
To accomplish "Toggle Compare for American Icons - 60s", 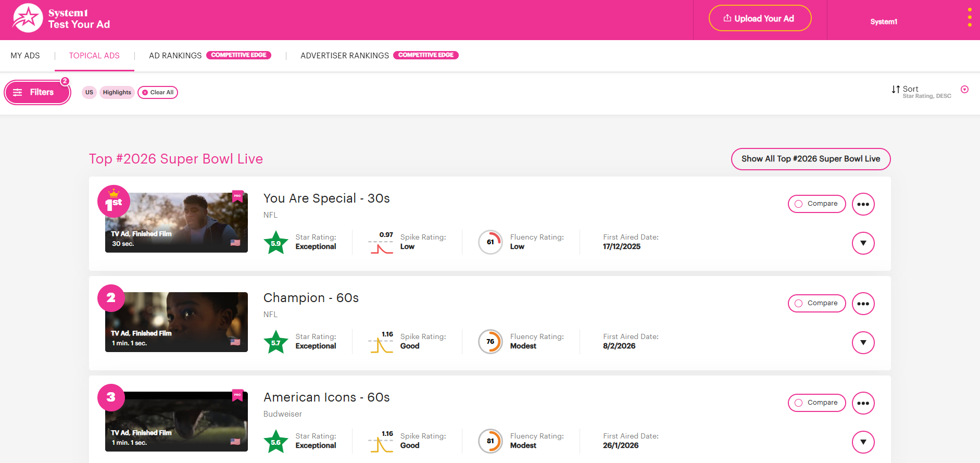I will 816,403.
